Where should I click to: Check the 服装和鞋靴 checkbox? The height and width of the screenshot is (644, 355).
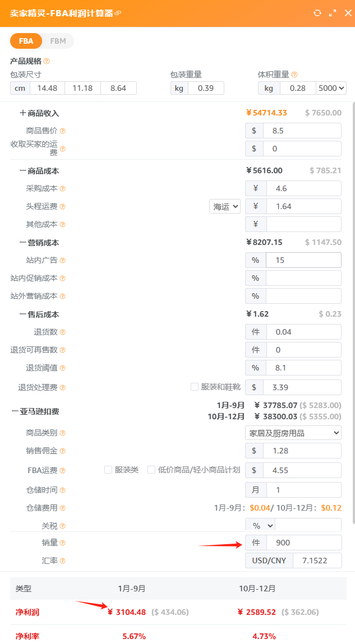click(x=195, y=387)
